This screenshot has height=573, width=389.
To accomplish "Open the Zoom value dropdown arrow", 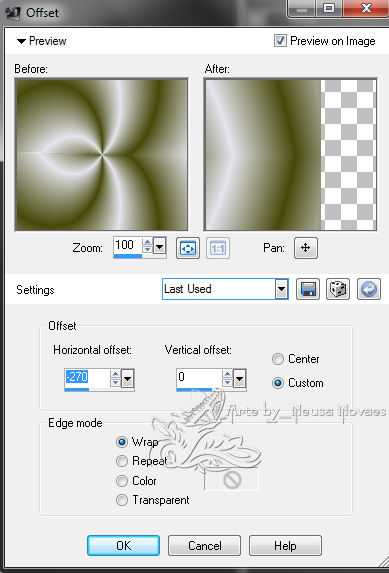I will tap(160, 247).
